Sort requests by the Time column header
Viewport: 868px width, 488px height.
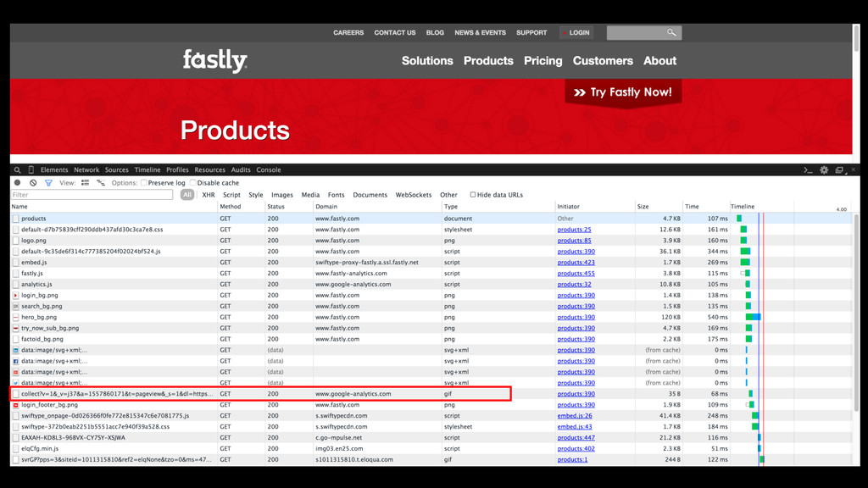[x=705, y=207]
